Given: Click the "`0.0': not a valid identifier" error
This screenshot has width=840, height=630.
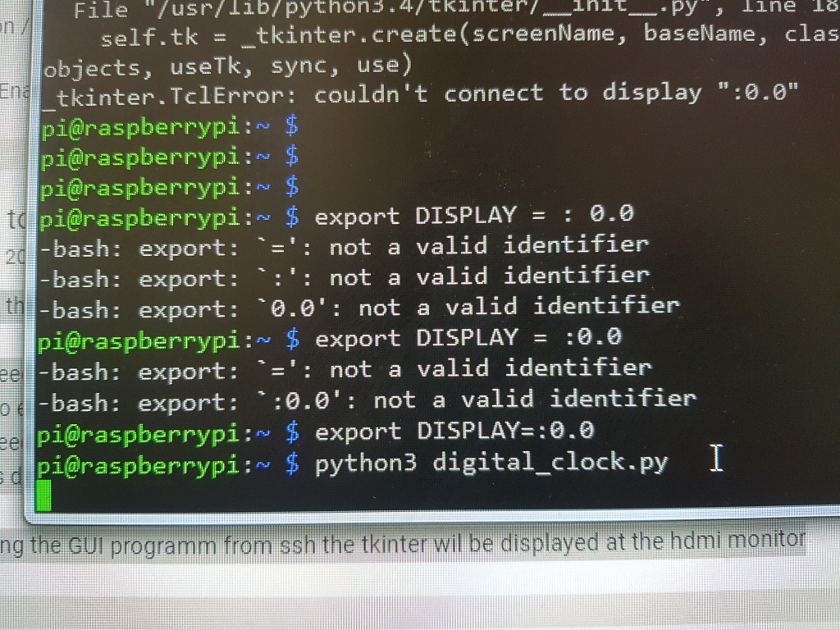Looking at the screenshot, I should point(359,308).
